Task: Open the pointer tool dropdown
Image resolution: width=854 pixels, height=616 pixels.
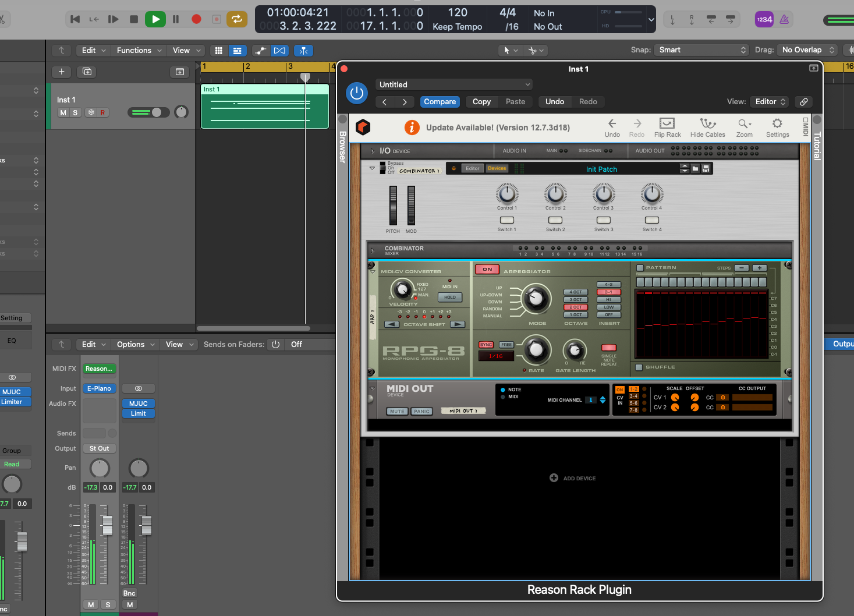Action: pyautogui.click(x=511, y=51)
